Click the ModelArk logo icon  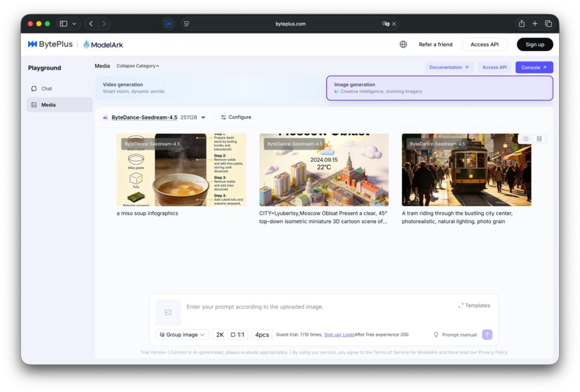[x=86, y=44]
